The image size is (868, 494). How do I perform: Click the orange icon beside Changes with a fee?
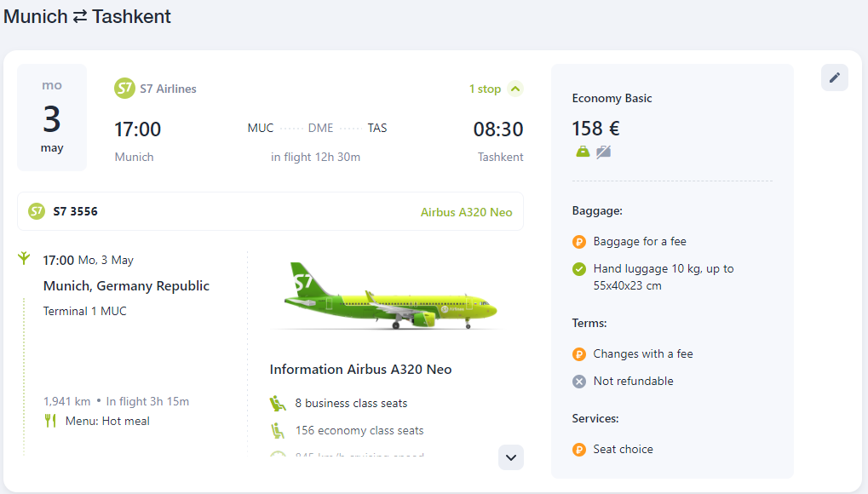pyautogui.click(x=579, y=354)
